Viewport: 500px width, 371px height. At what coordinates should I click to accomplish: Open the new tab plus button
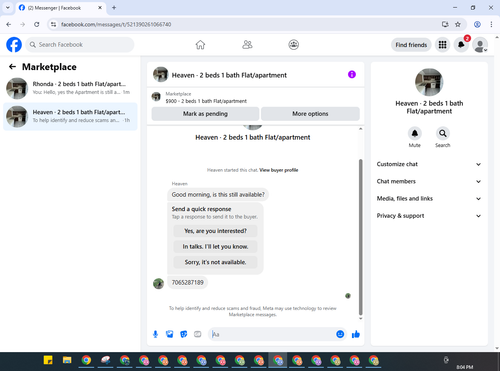coord(114,7)
